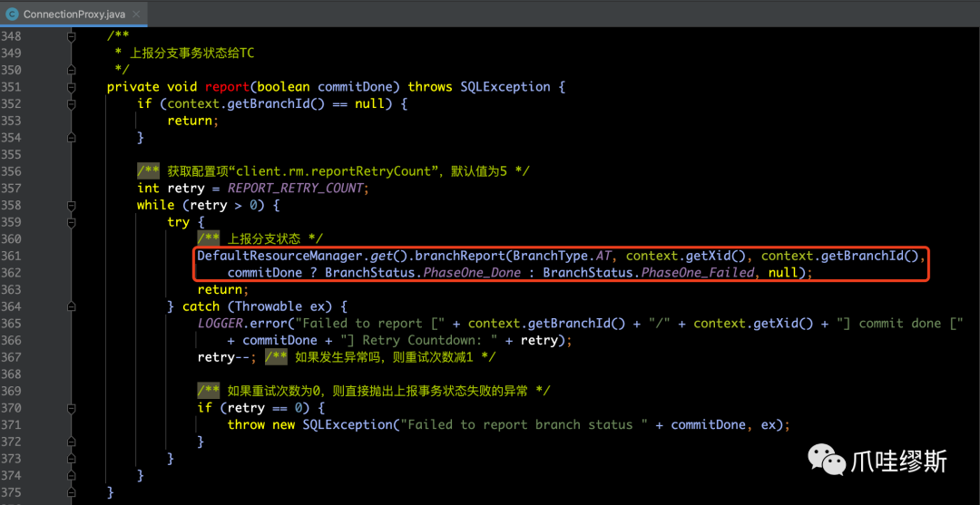Click the retry-- statement on line 367
This screenshot has height=505, width=980.
[x=228, y=357]
